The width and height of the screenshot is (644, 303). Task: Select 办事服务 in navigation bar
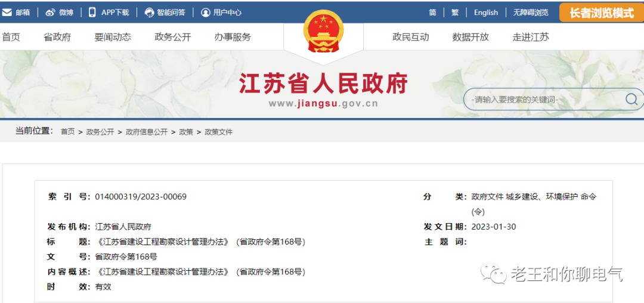point(233,37)
